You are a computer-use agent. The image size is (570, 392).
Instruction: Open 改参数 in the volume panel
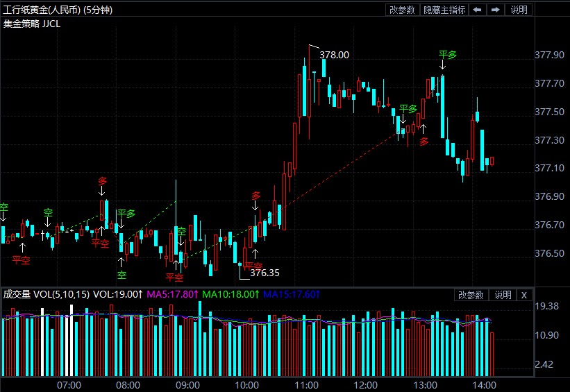[471, 295]
